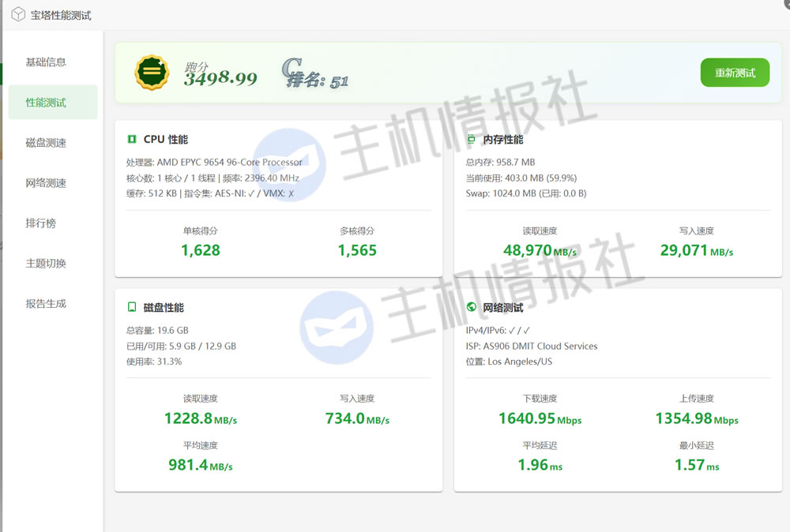Click the 3498.99 benchmark score

[220, 78]
